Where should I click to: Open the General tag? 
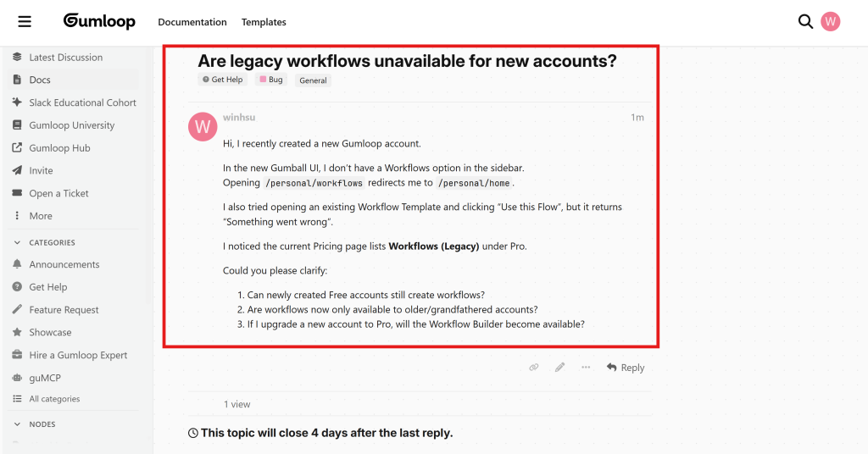click(x=313, y=80)
